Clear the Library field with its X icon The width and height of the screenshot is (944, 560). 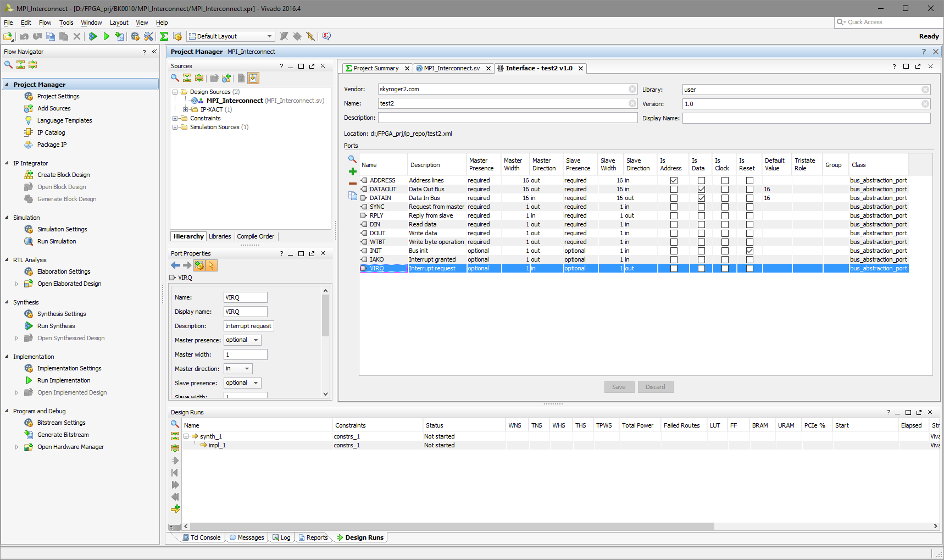coord(925,90)
